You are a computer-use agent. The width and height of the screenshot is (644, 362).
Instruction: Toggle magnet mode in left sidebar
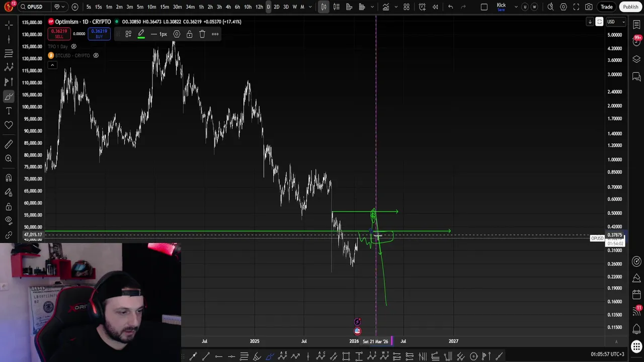[x=9, y=177]
